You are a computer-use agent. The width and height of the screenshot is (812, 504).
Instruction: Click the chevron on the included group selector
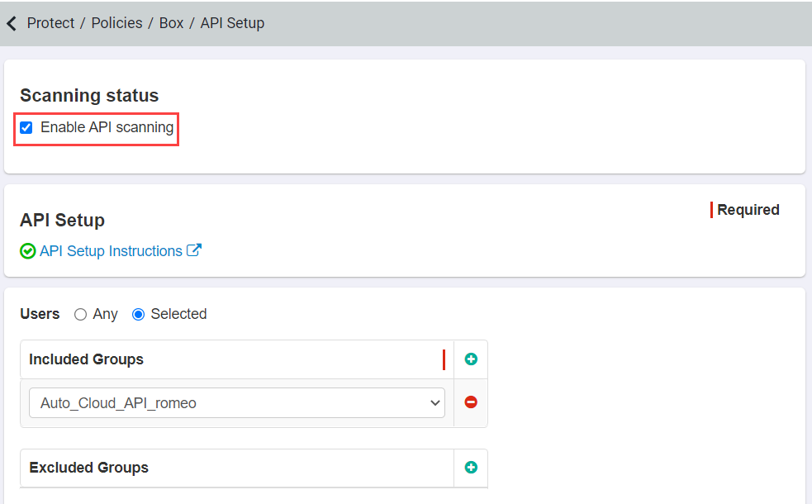click(x=435, y=402)
